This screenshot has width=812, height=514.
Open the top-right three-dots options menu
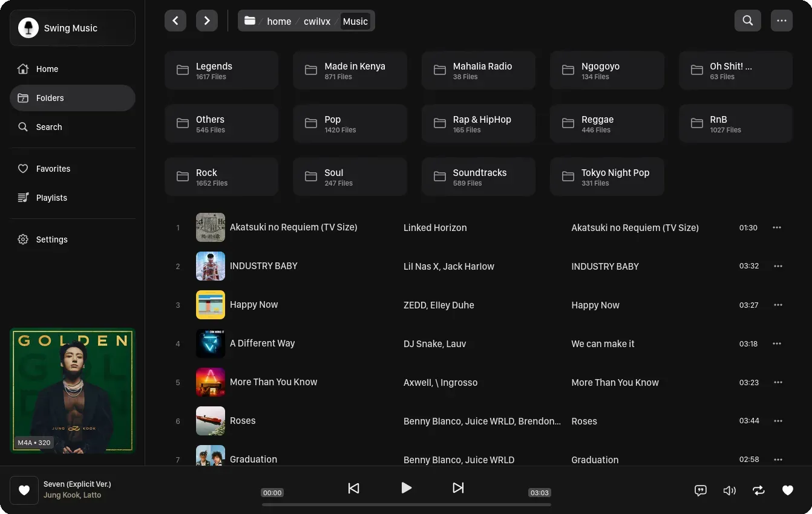(x=782, y=21)
